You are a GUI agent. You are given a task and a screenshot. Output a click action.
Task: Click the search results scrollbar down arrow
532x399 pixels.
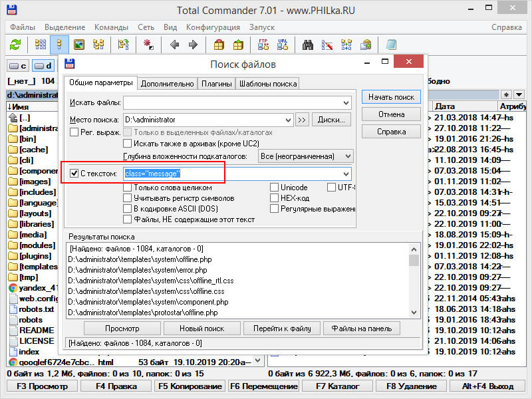(x=414, y=312)
